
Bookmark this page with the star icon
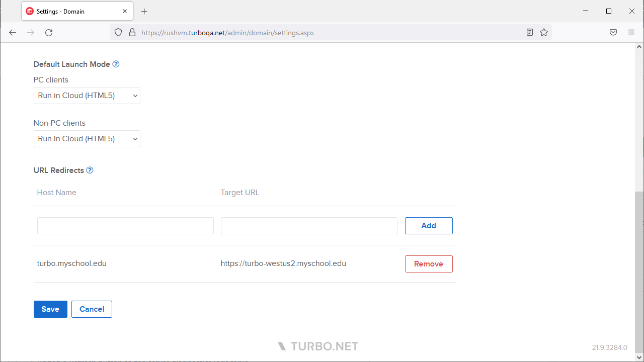tap(543, 32)
